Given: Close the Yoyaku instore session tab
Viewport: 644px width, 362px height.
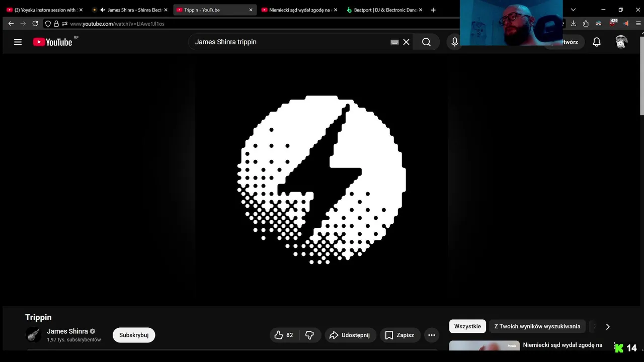Looking at the screenshot, I should [x=80, y=10].
